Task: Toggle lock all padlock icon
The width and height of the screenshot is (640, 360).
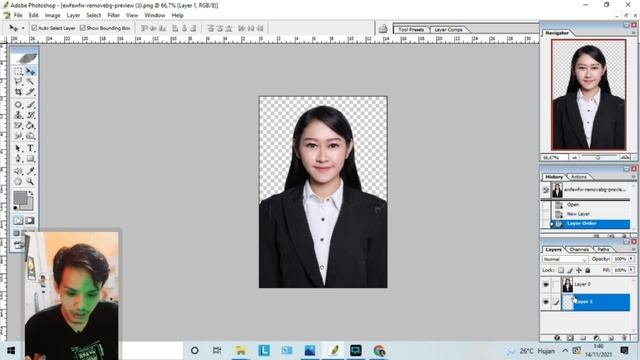Action: [x=588, y=270]
